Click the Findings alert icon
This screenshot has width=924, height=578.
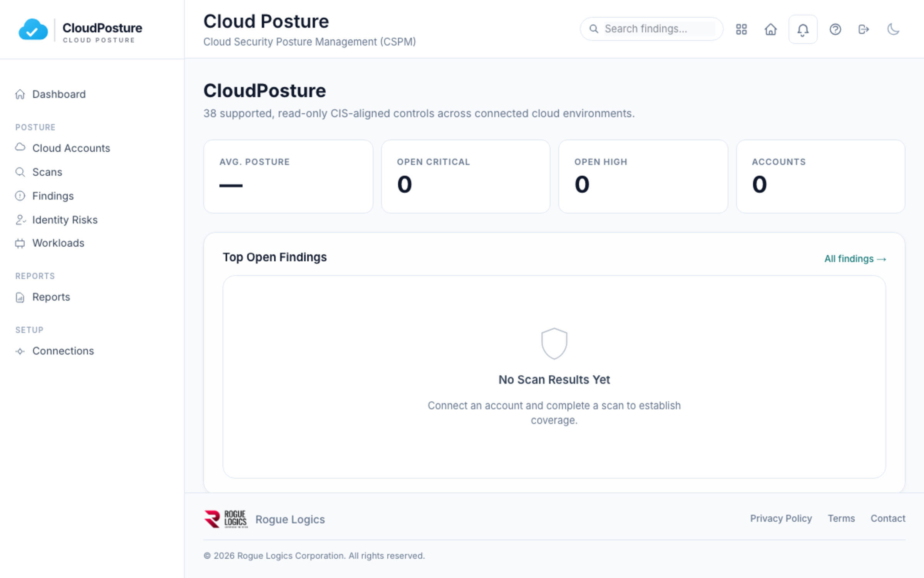[20, 196]
